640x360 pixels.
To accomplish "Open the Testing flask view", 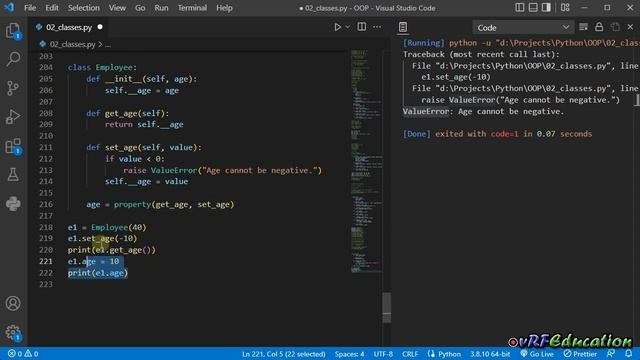I will (x=13, y=175).
